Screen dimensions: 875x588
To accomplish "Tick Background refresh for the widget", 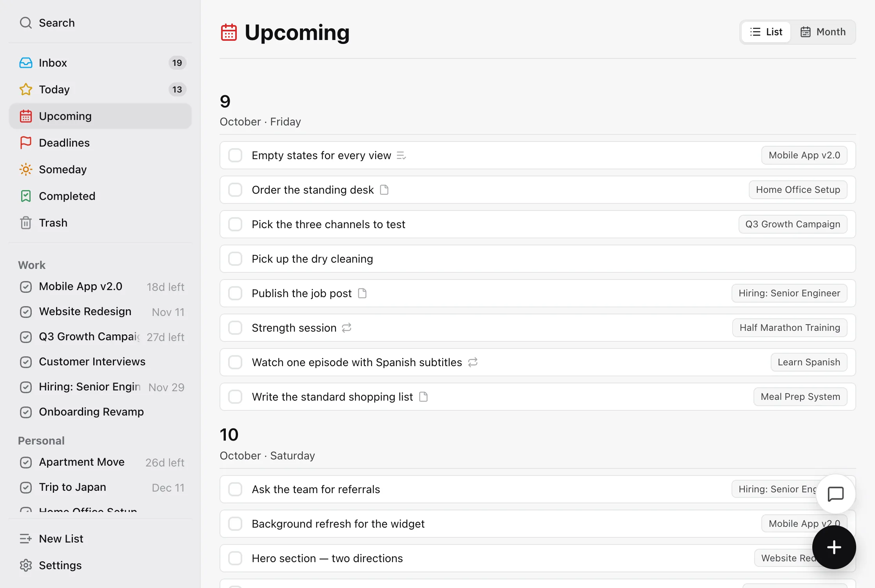I will click(235, 524).
